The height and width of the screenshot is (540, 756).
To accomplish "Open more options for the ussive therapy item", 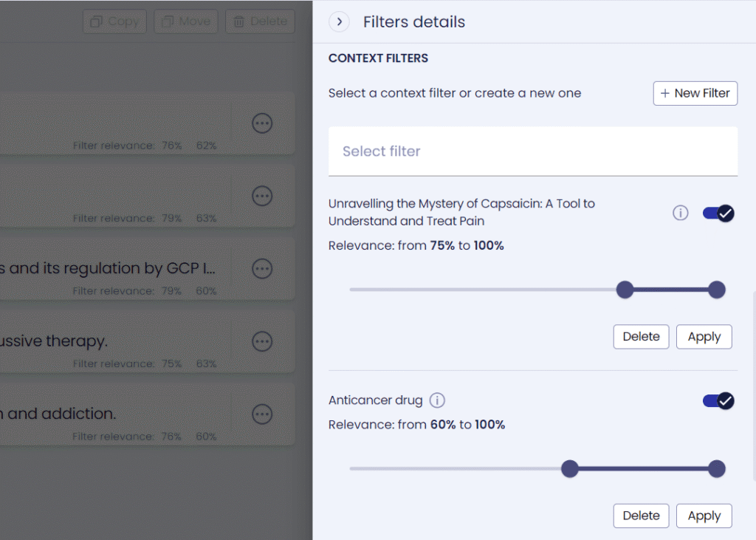I will 262,342.
